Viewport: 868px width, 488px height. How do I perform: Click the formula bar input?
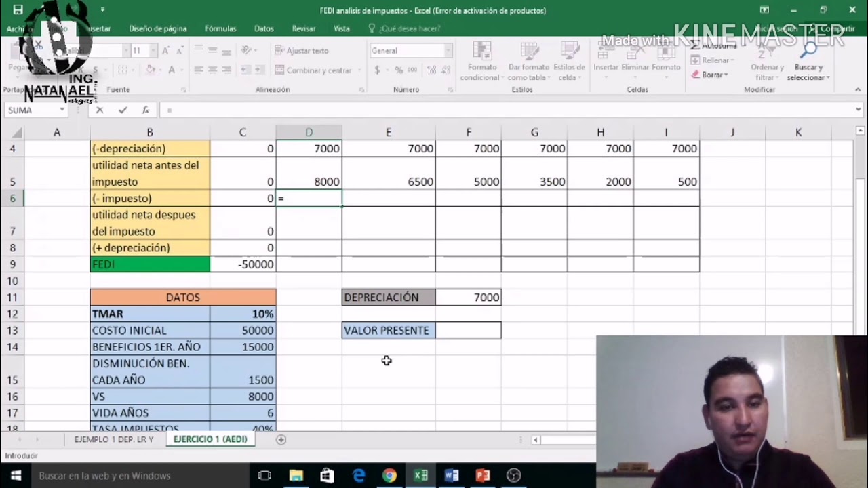(x=505, y=110)
